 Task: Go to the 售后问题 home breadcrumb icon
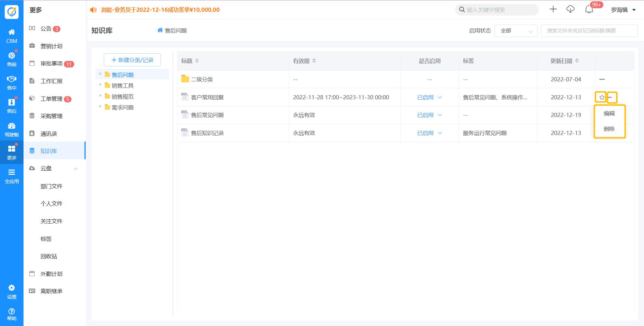(160, 30)
